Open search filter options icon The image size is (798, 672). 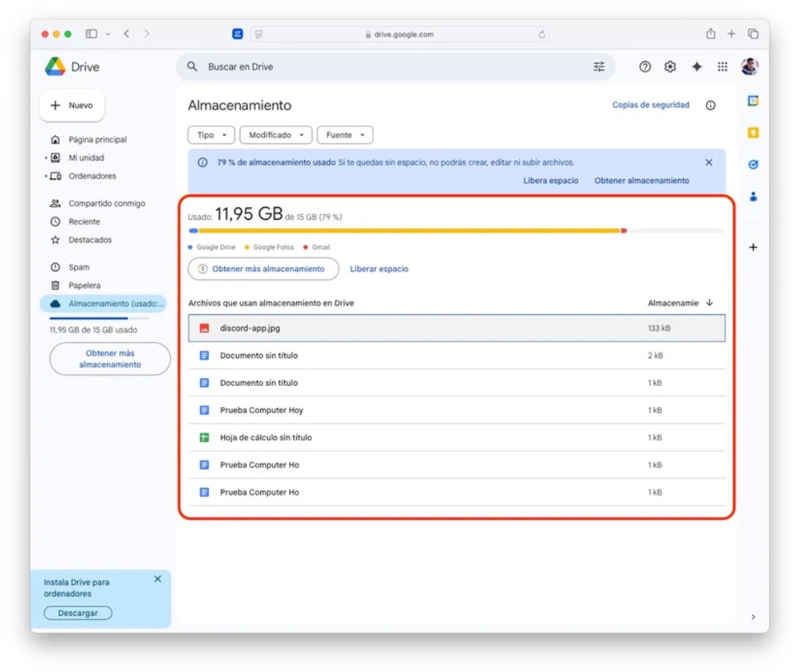click(598, 67)
